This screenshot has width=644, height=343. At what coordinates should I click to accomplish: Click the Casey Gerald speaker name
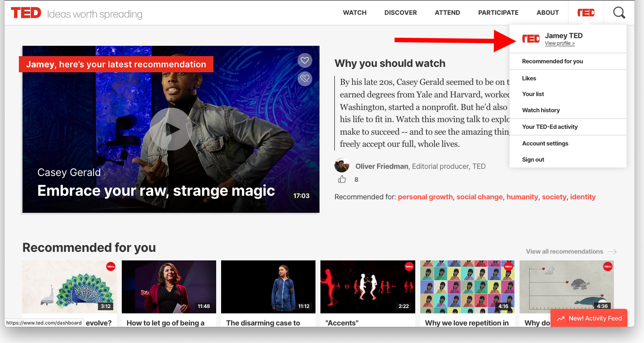click(x=69, y=172)
